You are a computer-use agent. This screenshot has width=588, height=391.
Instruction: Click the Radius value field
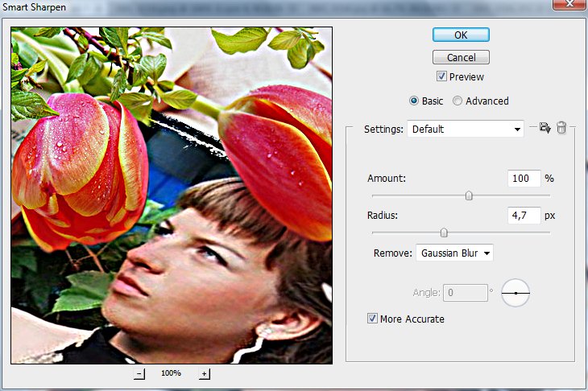coord(524,216)
